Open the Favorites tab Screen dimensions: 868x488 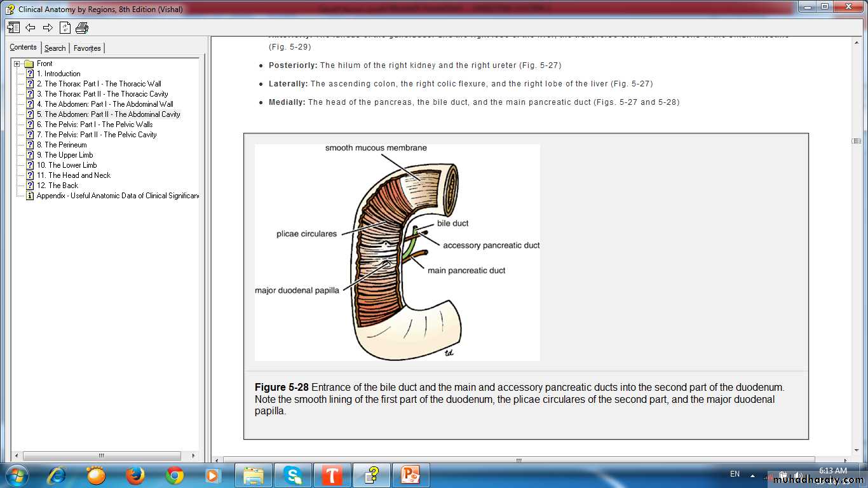[87, 48]
